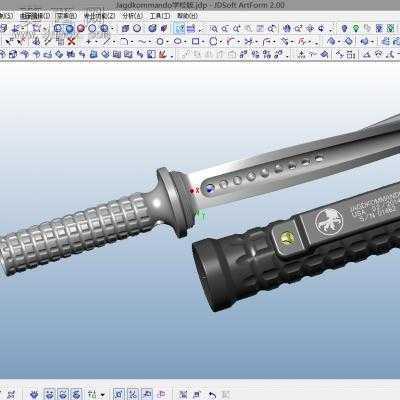Expand the dropdown arrow beside the globe view icon
This screenshot has height=400, width=400.
(x=112, y=29)
